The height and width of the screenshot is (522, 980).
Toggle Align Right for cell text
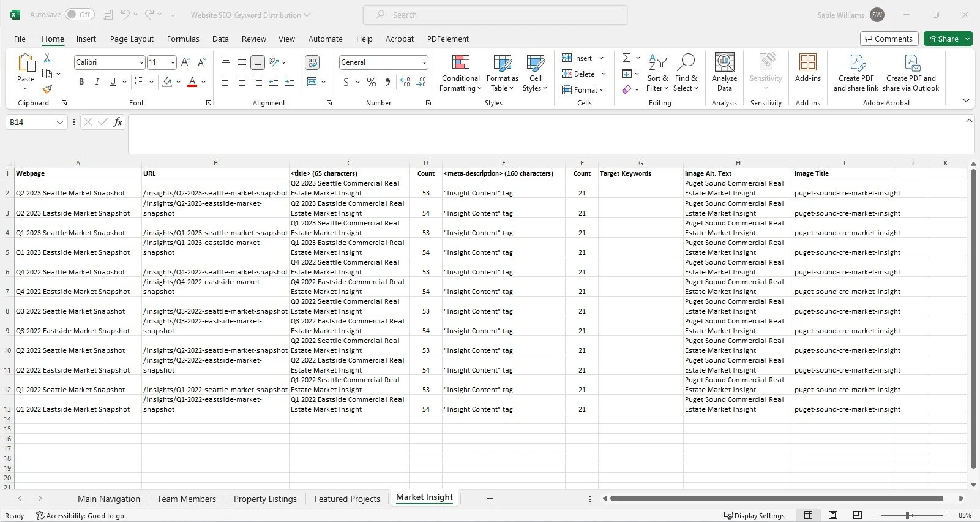coord(258,82)
